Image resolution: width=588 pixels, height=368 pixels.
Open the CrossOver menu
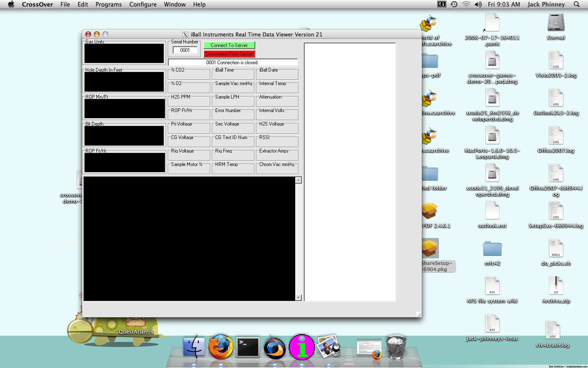(x=38, y=4)
